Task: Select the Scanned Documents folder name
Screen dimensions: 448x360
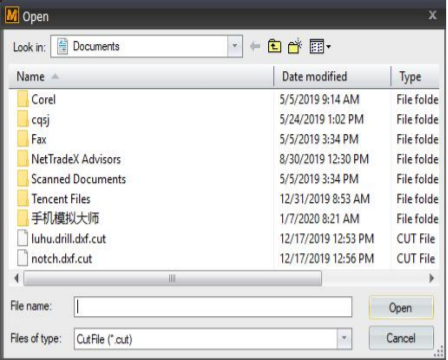Action: (78, 179)
